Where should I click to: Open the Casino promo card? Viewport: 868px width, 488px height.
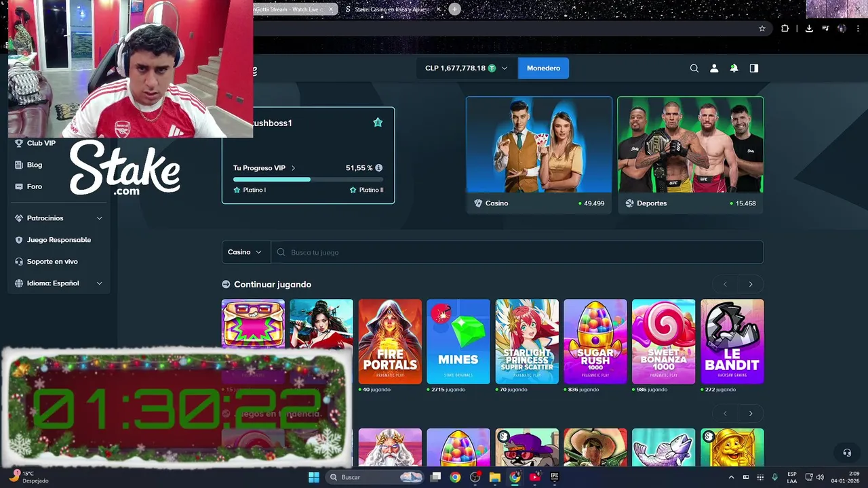click(x=539, y=155)
